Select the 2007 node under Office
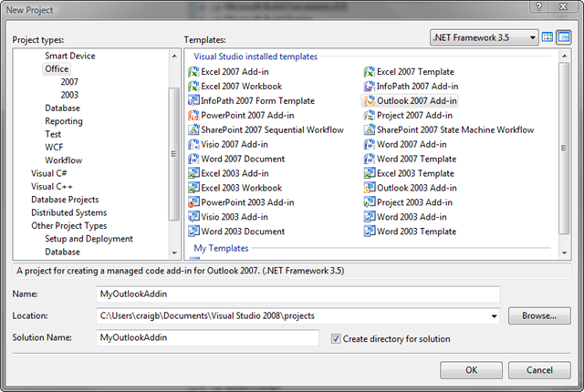The height and width of the screenshot is (392, 584). (69, 82)
